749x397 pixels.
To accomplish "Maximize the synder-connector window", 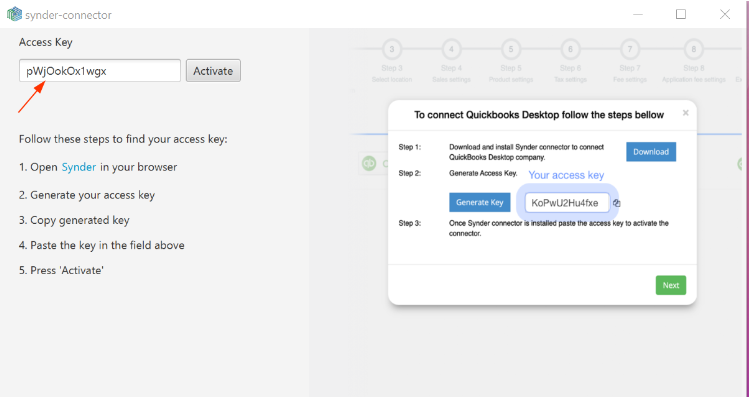I will 681,14.
